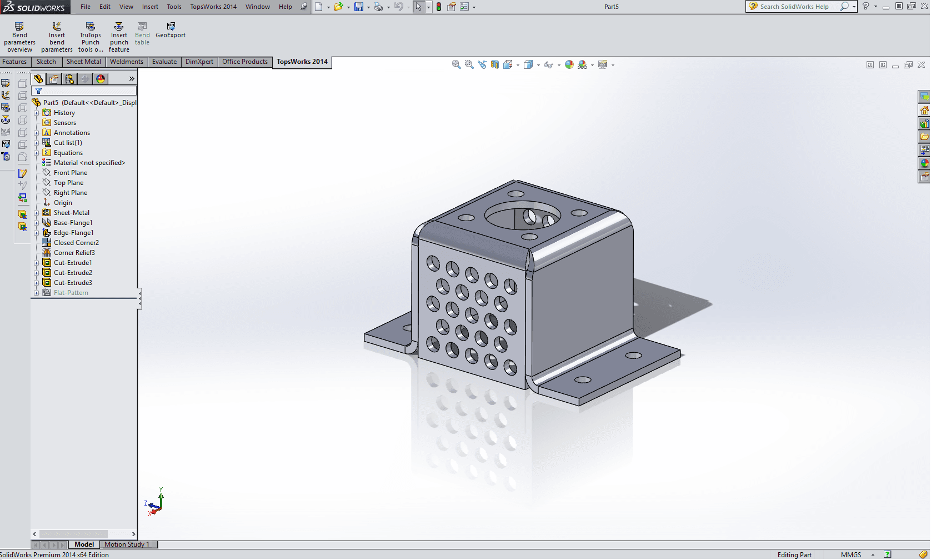Select Material not specified item
The height and width of the screenshot is (560, 931).
coord(89,163)
